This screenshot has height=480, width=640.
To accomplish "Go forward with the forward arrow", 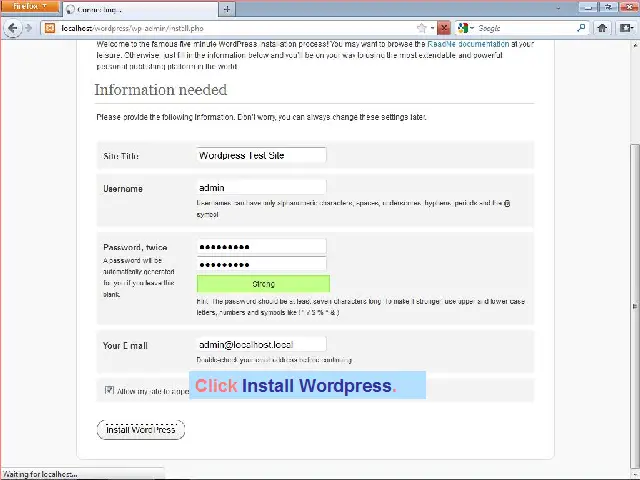I will (29, 28).
